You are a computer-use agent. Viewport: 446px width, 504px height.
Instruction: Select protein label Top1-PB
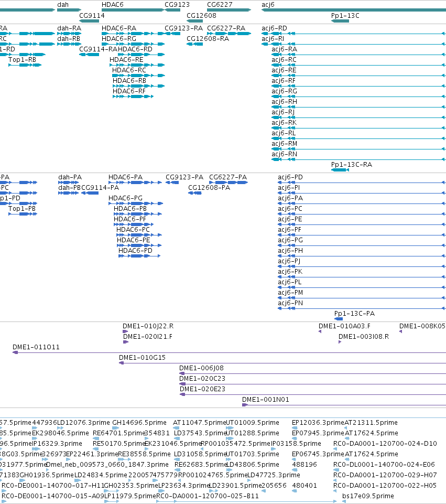click(22, 209)
